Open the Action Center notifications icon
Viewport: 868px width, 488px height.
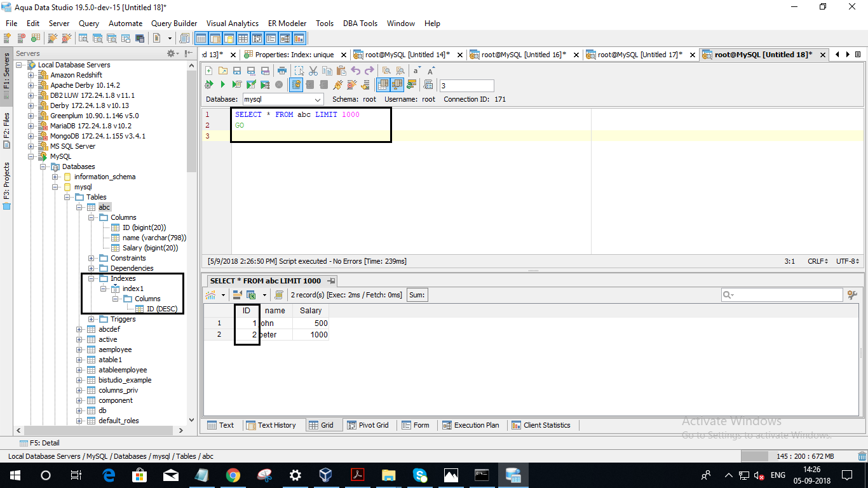point(847,475)
